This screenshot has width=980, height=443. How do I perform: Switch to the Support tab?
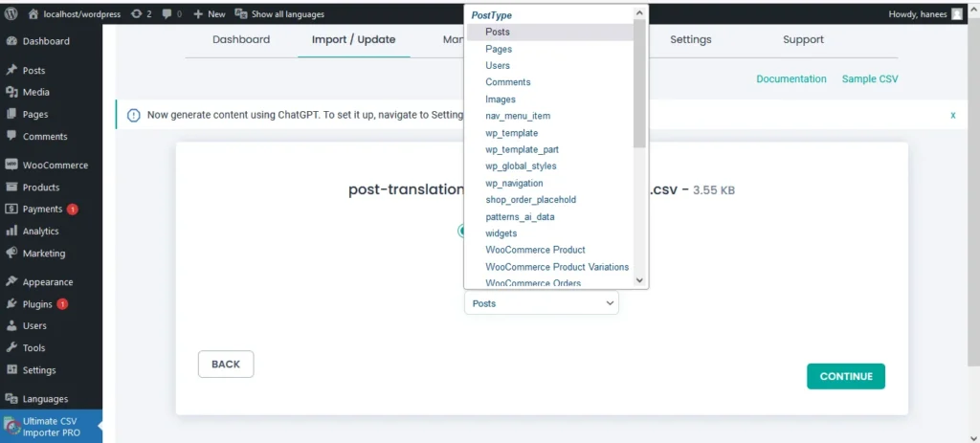(803, 39)
